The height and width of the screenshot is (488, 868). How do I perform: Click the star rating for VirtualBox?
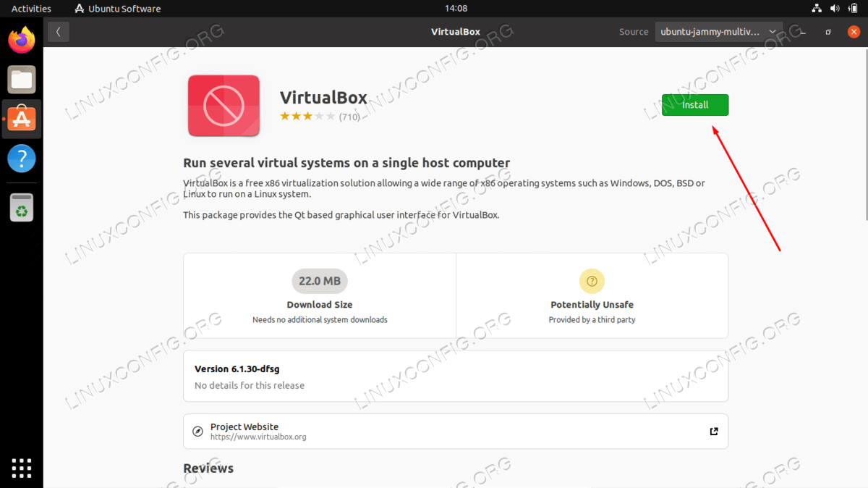307,117
